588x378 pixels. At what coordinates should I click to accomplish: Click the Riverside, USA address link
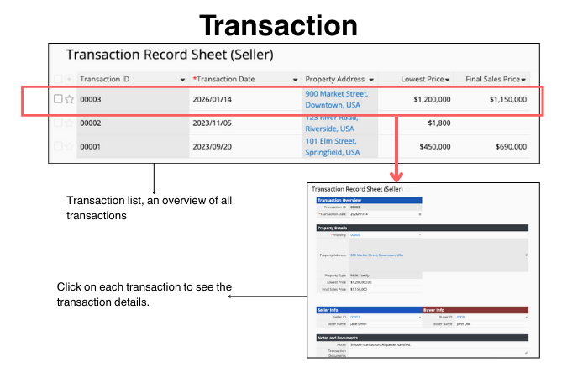tap(332, 129)
